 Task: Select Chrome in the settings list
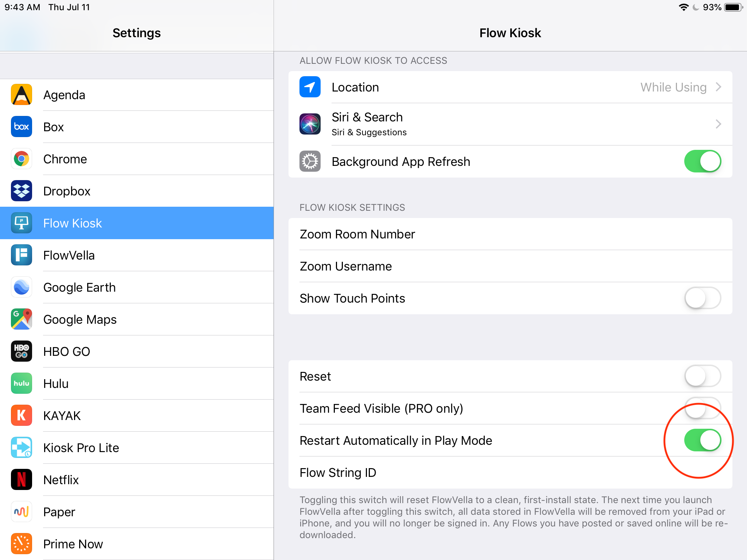[x=137, y=159]
